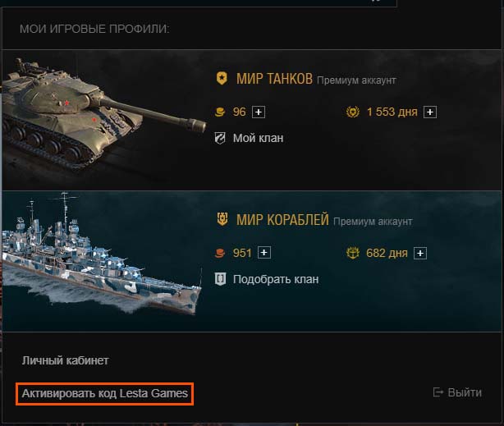This screenshot has height=426, width=504.
Task: Click the Мой клан emblem icon
Action: click(x=220, y=138)
